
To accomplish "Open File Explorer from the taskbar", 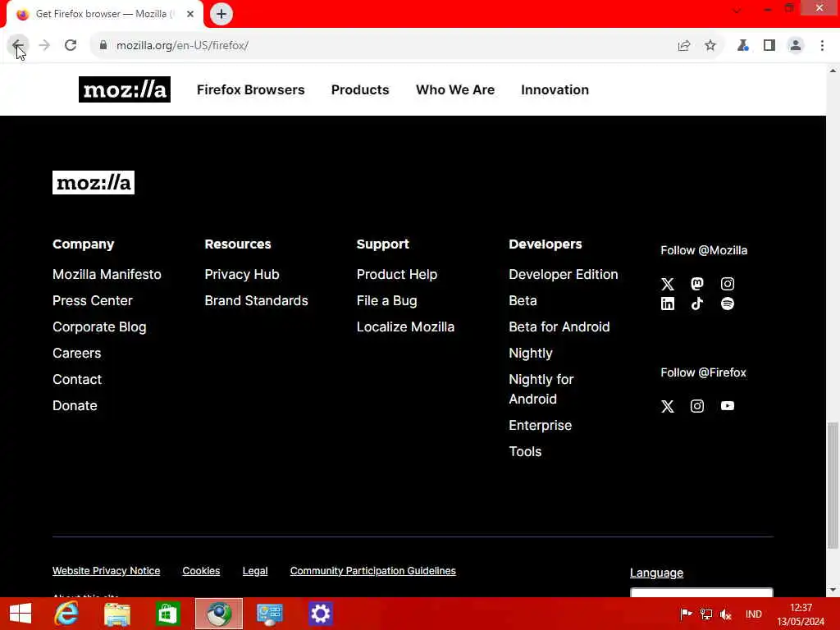I will click(x=116, y=614).
